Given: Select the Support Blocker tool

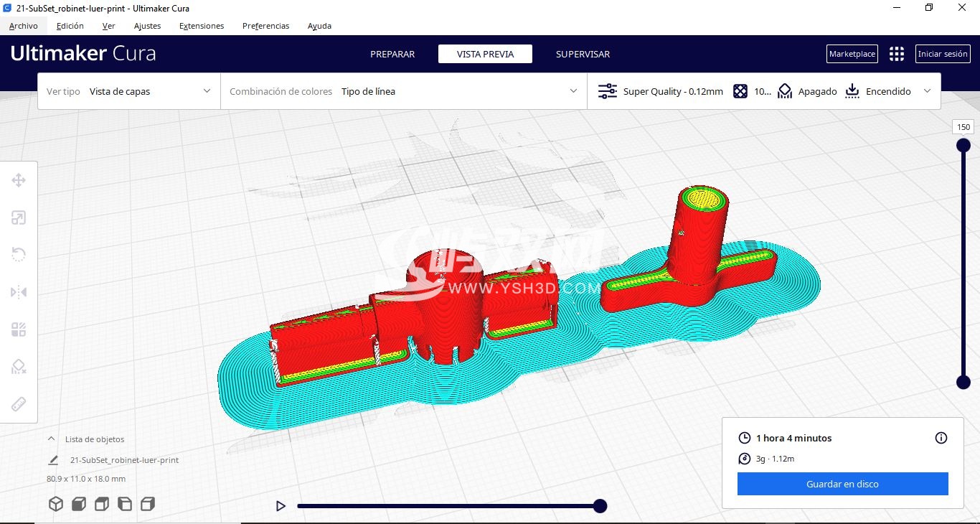Looking at the screenshot, I should click(19, 367).
